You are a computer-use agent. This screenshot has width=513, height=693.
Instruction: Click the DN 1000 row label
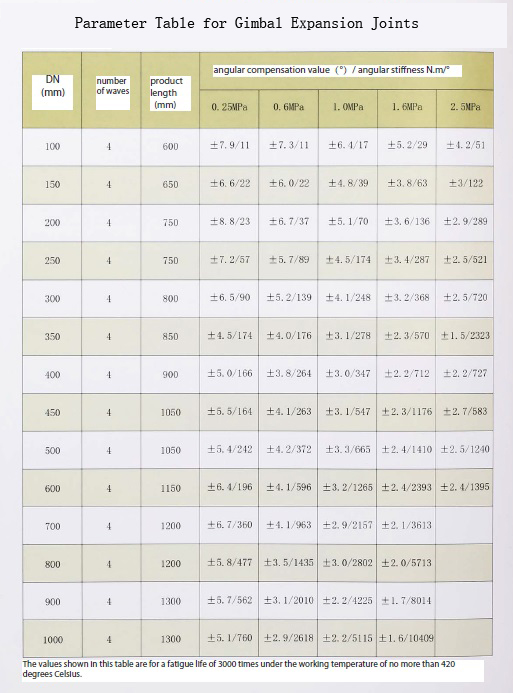[x=53, y=640]
